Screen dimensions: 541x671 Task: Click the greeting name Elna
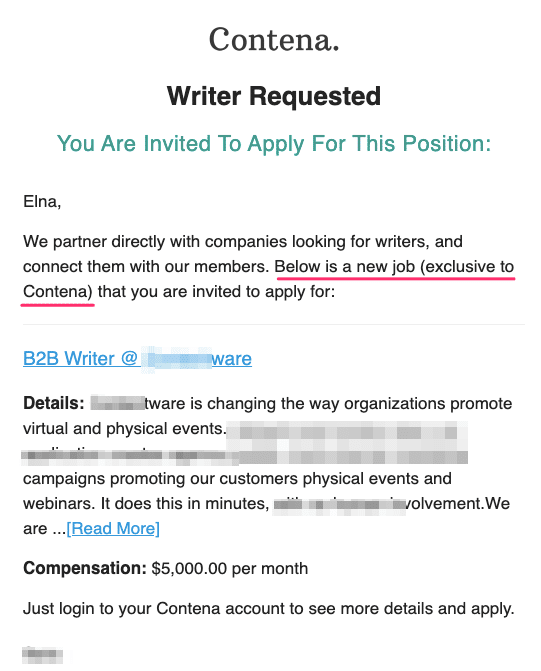point(42,201)
